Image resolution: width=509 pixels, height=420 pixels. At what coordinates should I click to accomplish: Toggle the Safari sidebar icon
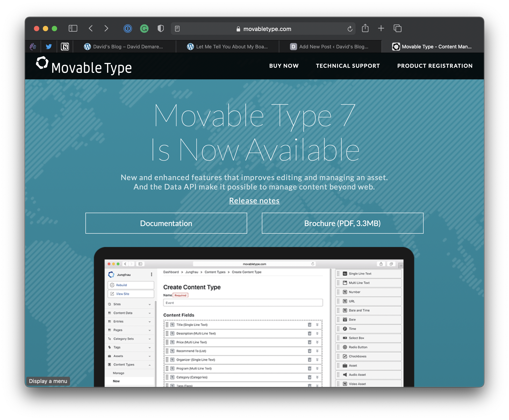[73, 29]
